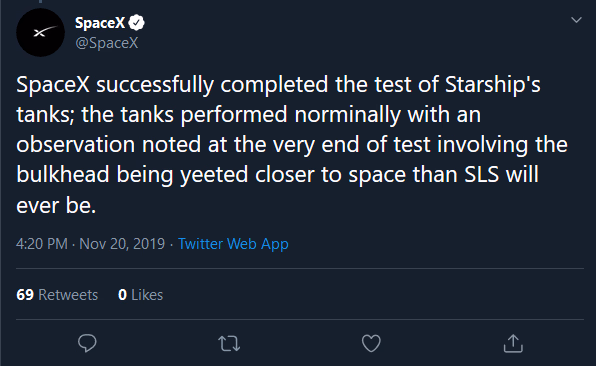Click the final line "ever be."
The image size is (596, 366).
[56, 205]
